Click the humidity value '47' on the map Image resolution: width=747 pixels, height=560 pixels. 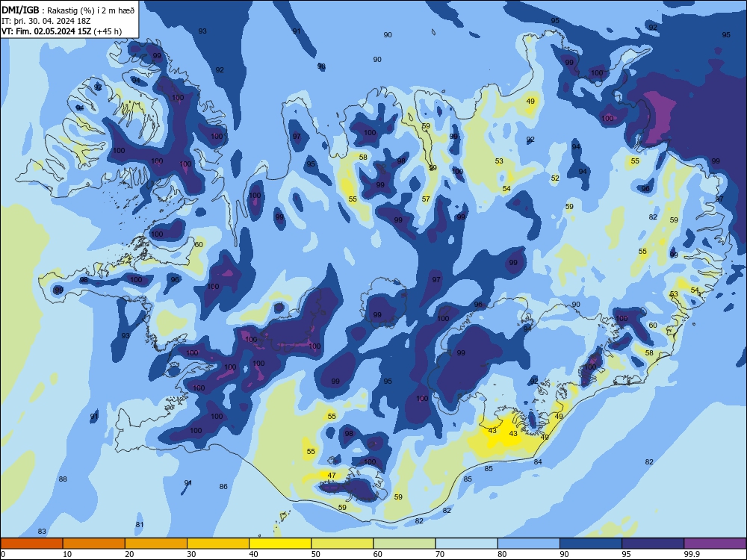pyautogui.click(x=332, y=475)
